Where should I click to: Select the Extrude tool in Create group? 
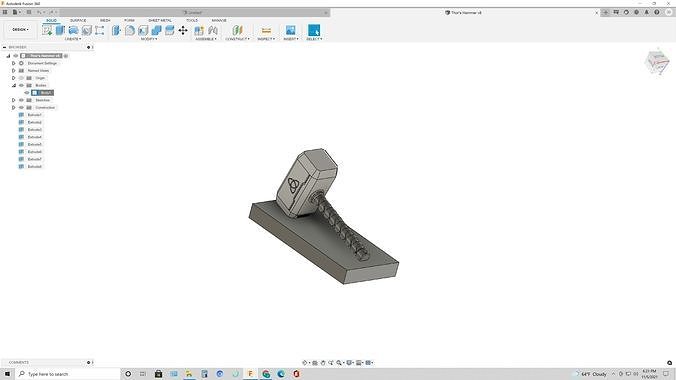tap(60, 30)
